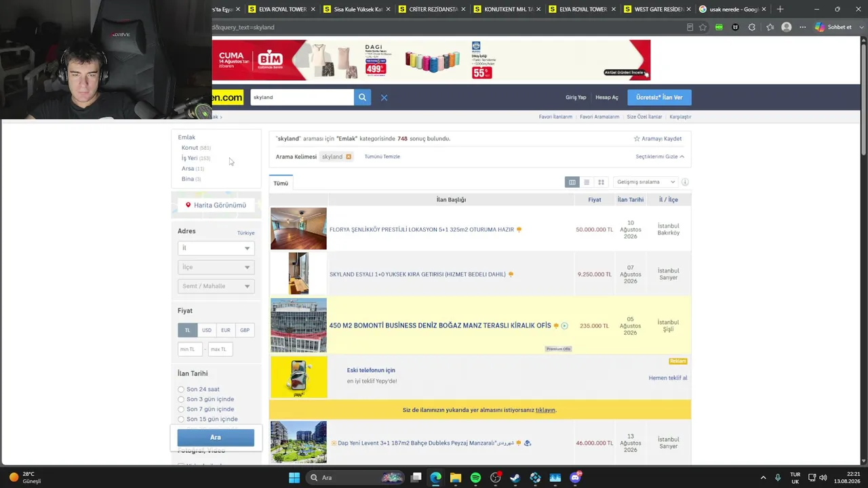Click the Hesap Aç link
The image size is (868, 488).
607,98
